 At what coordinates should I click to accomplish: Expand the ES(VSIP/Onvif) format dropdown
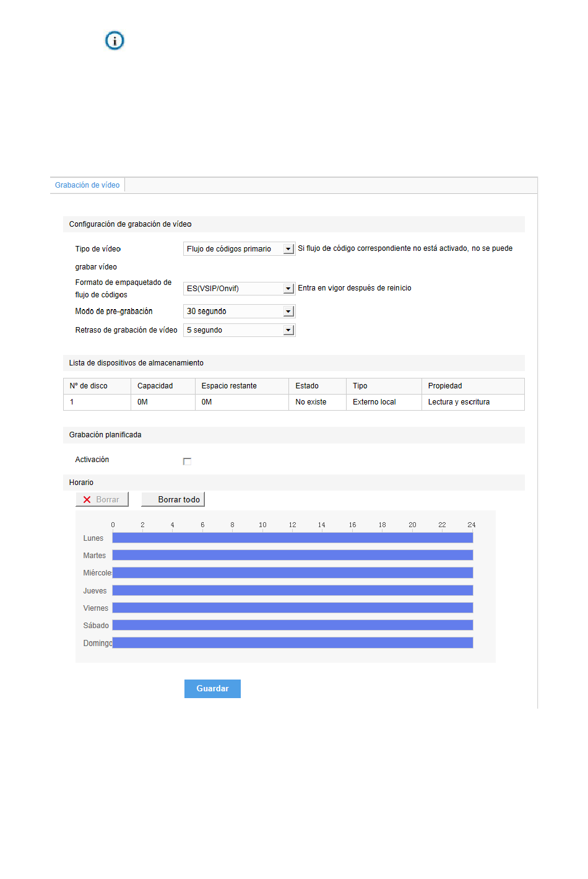pos(288,289)
